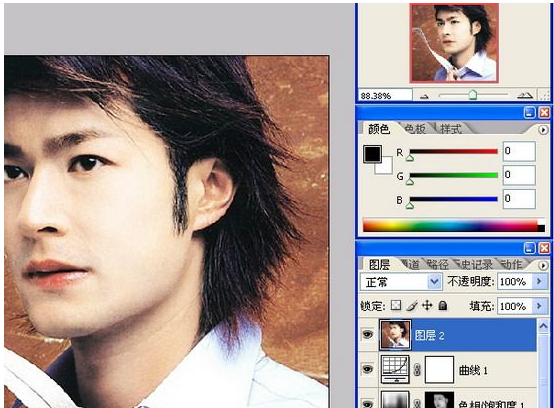The image size is (554, 408).
Task: Toggle lock all padlock icon
Action: tap(443, 306)
